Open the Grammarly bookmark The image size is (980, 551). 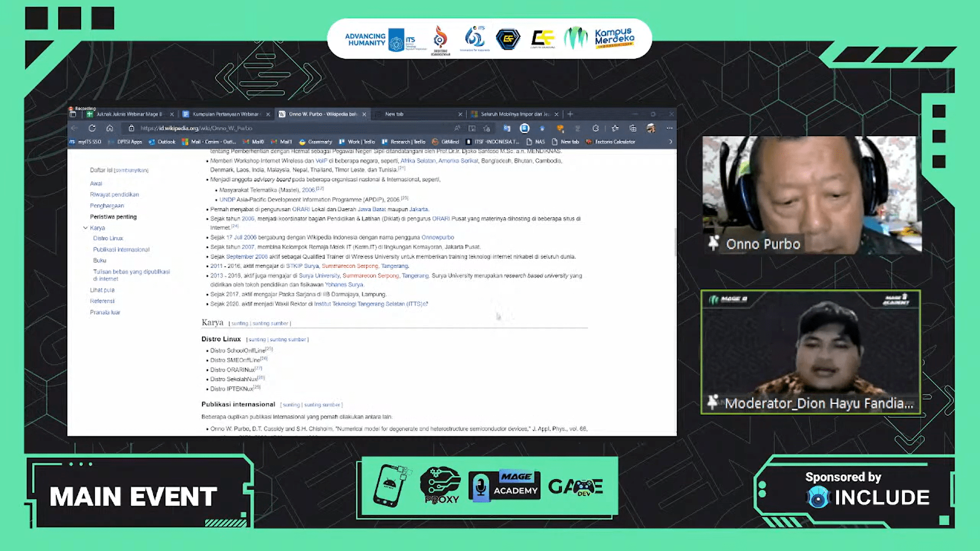(315, 142)
